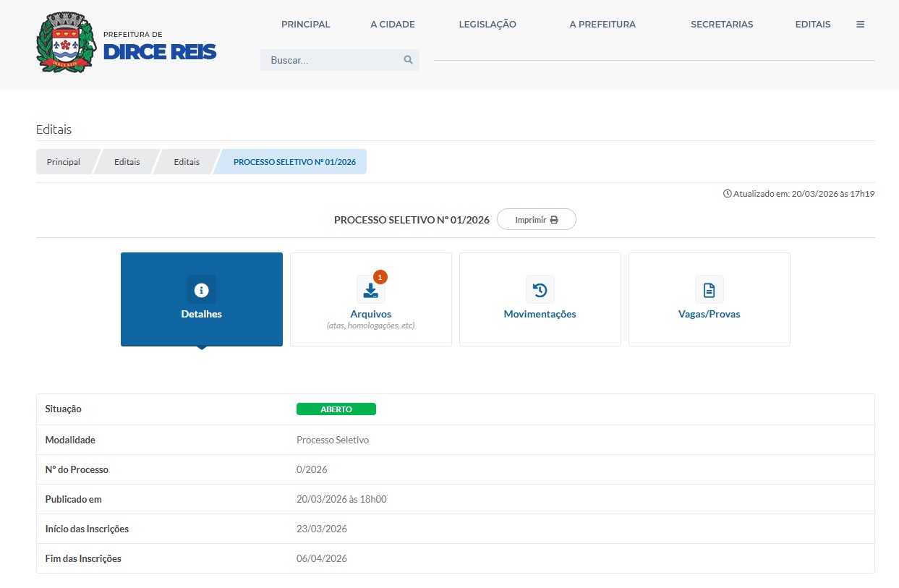Expand the A PREFEITURA menu
Image resolution: width=899 pixels, height=588 pixels.
pos(602,24)
